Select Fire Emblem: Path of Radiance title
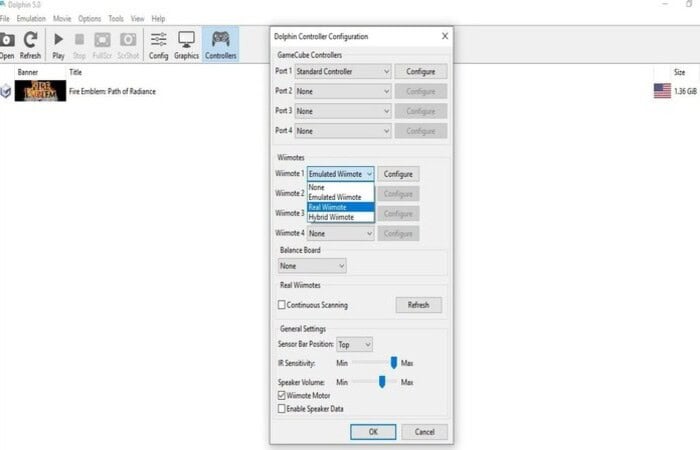This screenshot has height=450, width=700. 112,91
